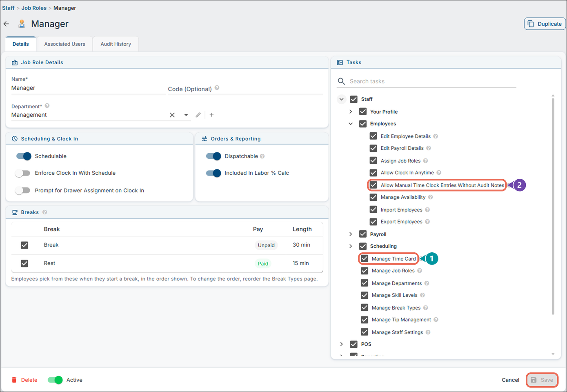Enable Enforce Clock In With Schedule

pyautogui.click(x=23, y=173)
